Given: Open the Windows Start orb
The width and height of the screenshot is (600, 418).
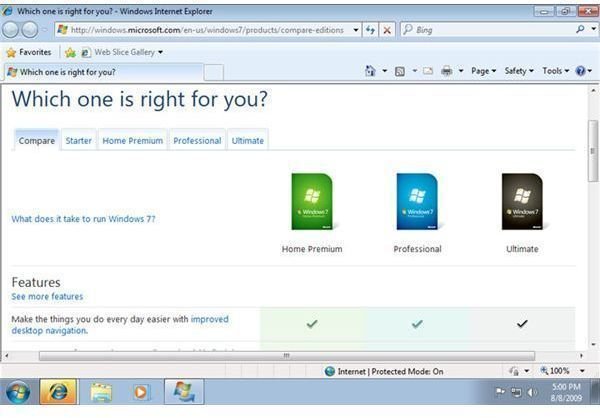Looking at the screenshot, I should pos(18,392).
